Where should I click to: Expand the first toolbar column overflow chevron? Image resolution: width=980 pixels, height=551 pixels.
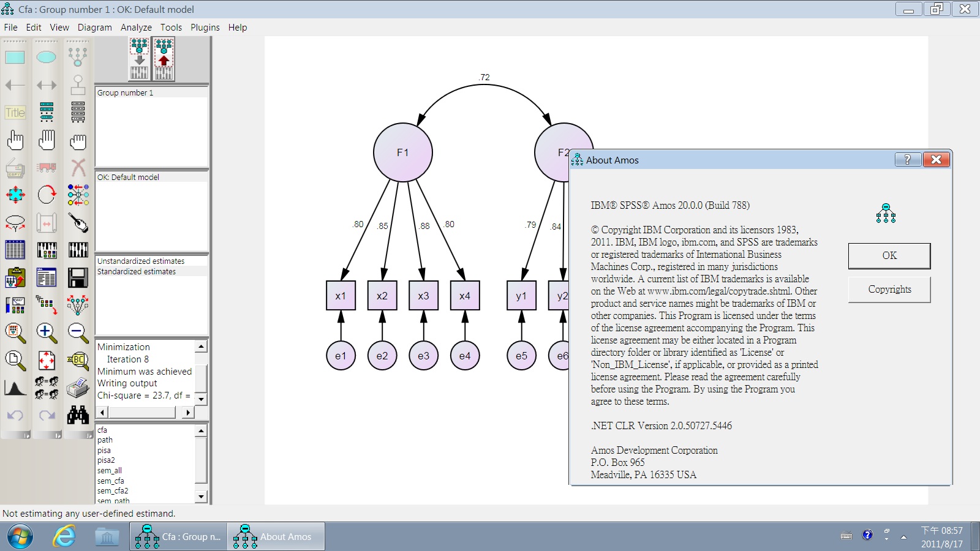click(26, 435)
